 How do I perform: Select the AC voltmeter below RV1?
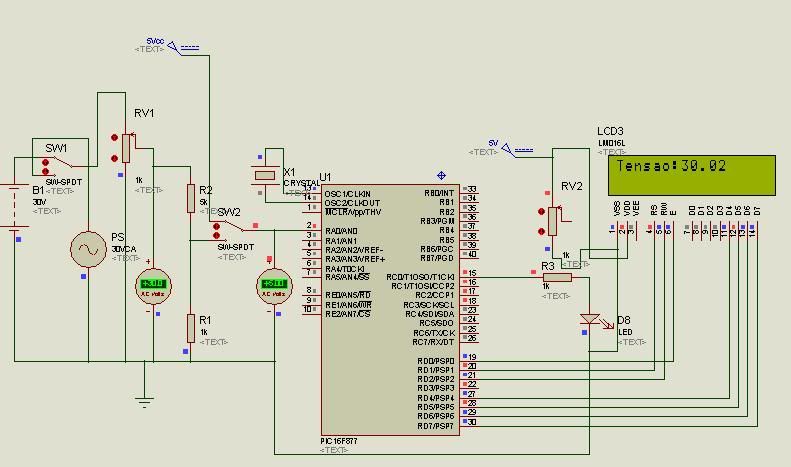click(153, 286)
